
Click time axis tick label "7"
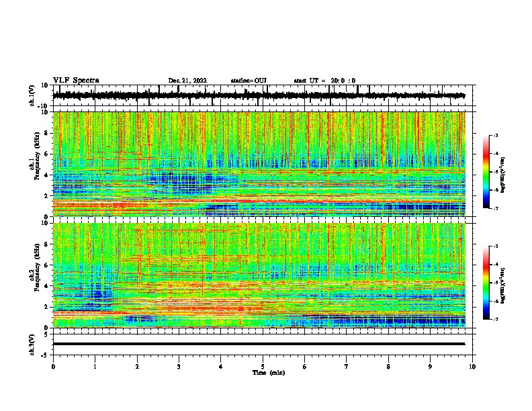click(x=347, y=367)
